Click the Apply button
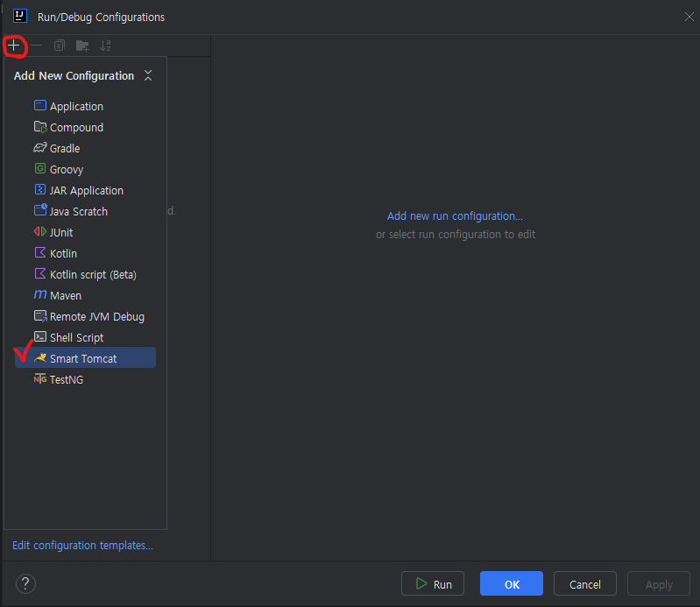The image size is (700, 607). click(x=659, y=584)
